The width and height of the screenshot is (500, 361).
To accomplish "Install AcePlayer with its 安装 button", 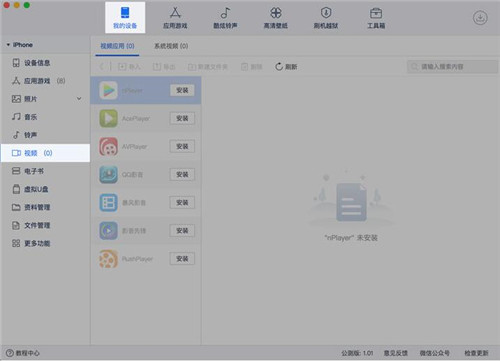I will [182, 118].
